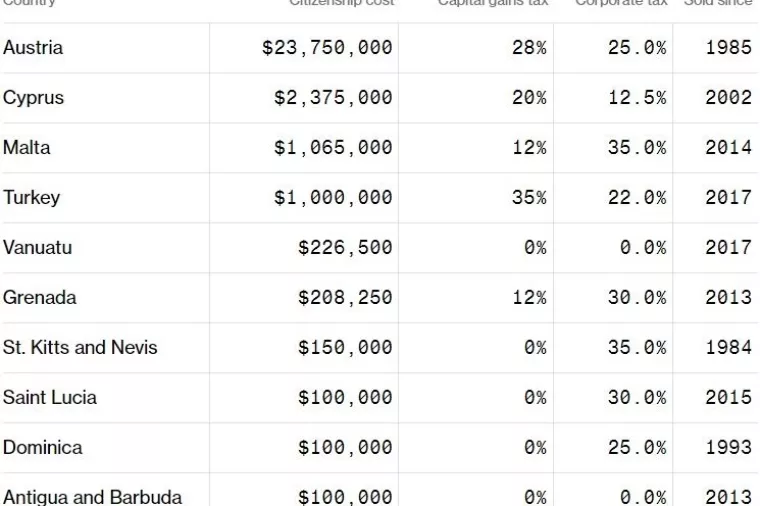This screenshot has width=760, height=506.
Task: Select Turkey's 22.0% corporate tax value
Action: (636, 198)
